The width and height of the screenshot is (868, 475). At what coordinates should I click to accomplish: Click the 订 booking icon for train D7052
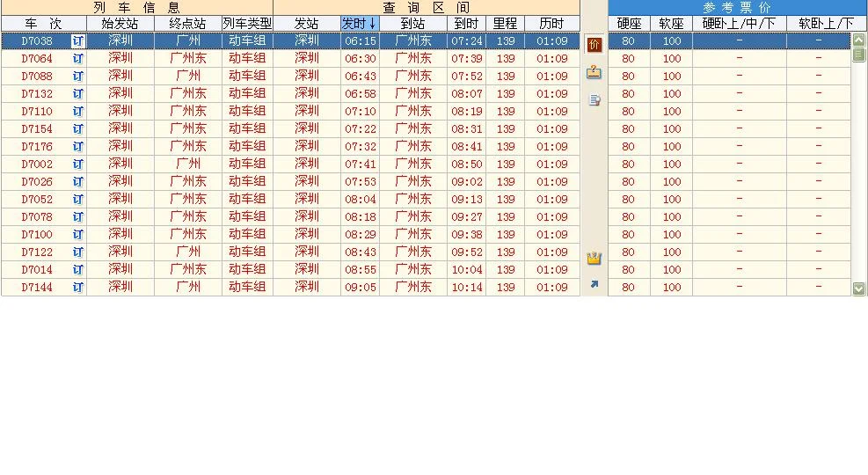[77, 200]
